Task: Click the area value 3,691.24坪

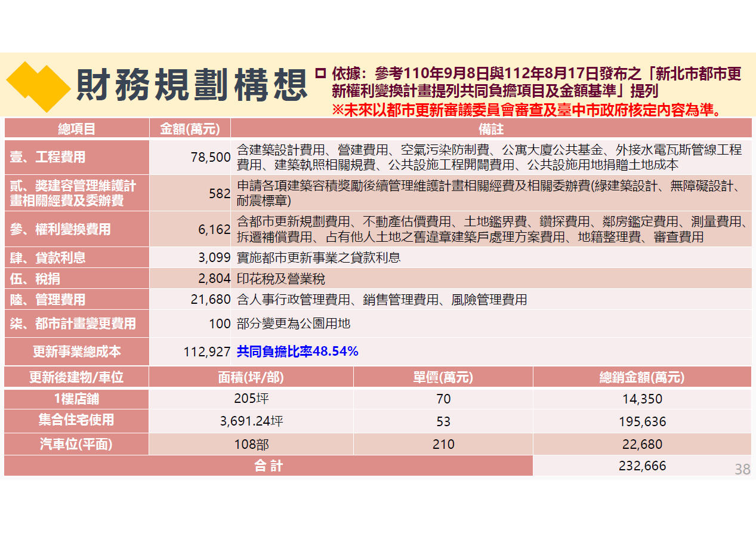Action: click(x=251, y=421)
